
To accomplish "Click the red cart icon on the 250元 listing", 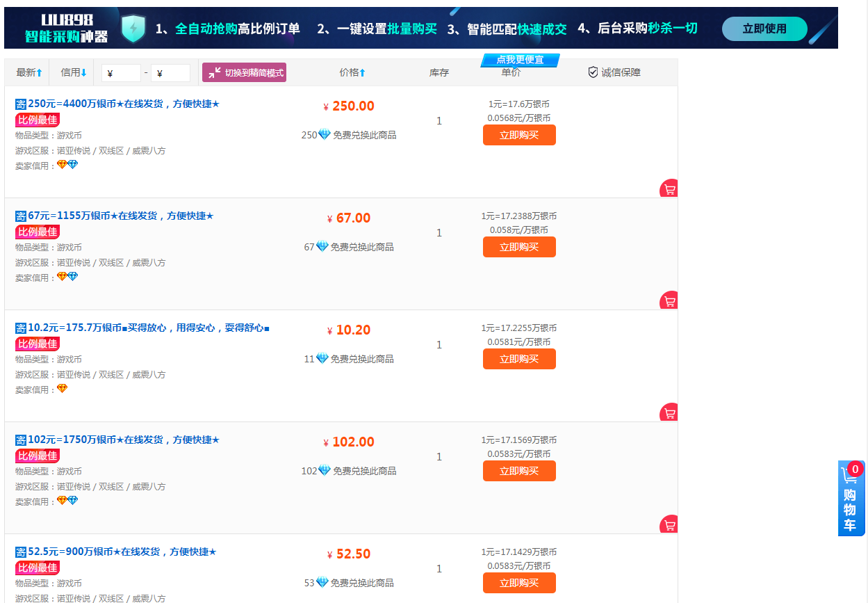I will [x=668, y=188].
